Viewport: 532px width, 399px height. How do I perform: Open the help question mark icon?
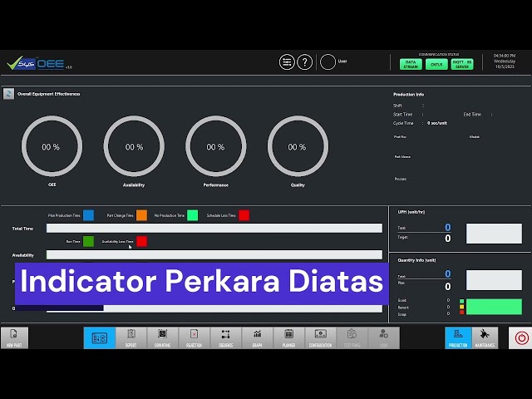pyautogui.click(x=305, y=62)
